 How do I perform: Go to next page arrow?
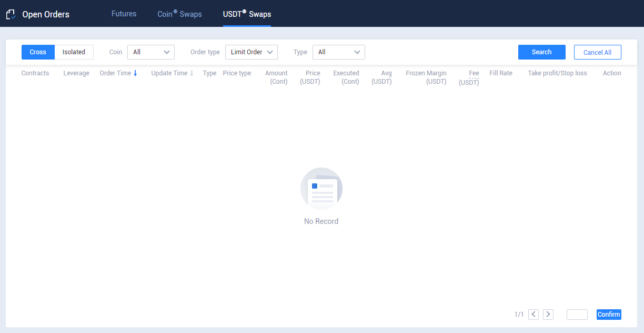point(548,315)
